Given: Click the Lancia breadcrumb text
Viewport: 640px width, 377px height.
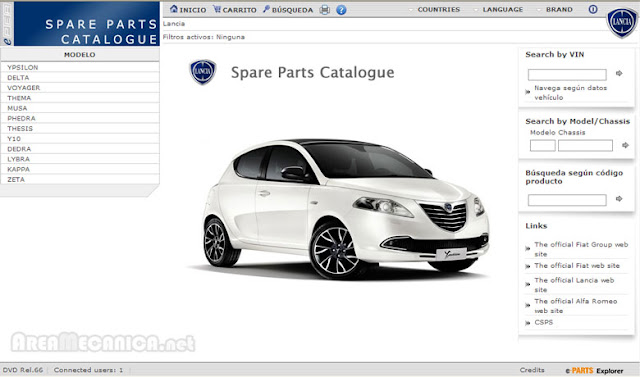Looking at the screenshot, I should tap(173, 24).
